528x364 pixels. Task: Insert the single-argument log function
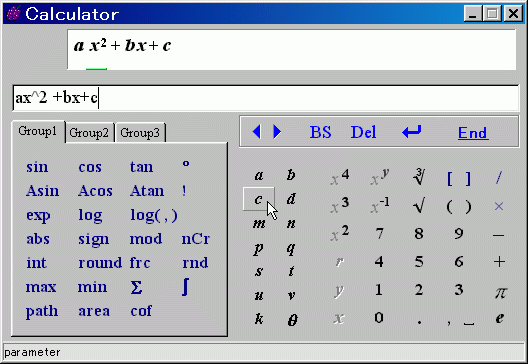pyautogui.click(x=90, y=216)
